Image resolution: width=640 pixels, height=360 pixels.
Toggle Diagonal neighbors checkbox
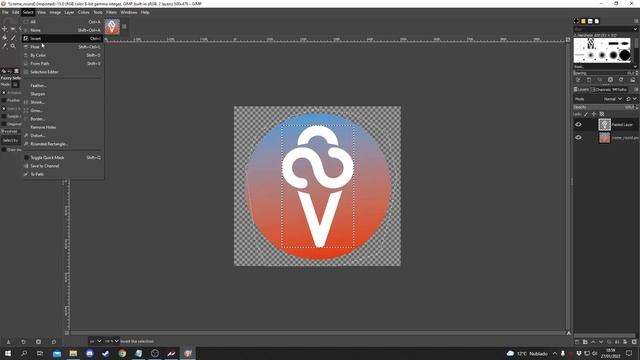coord(4,124)
